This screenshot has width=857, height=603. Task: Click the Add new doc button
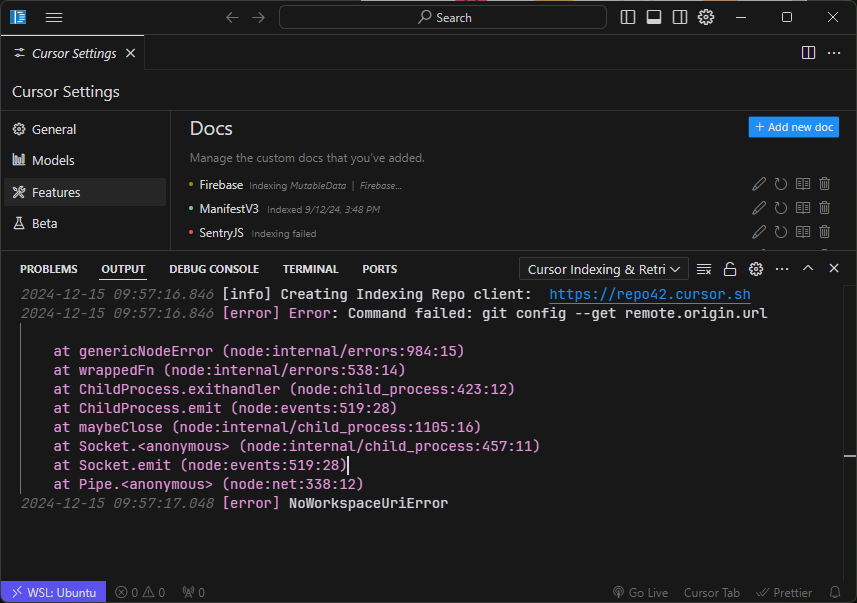tap(793, 127)
